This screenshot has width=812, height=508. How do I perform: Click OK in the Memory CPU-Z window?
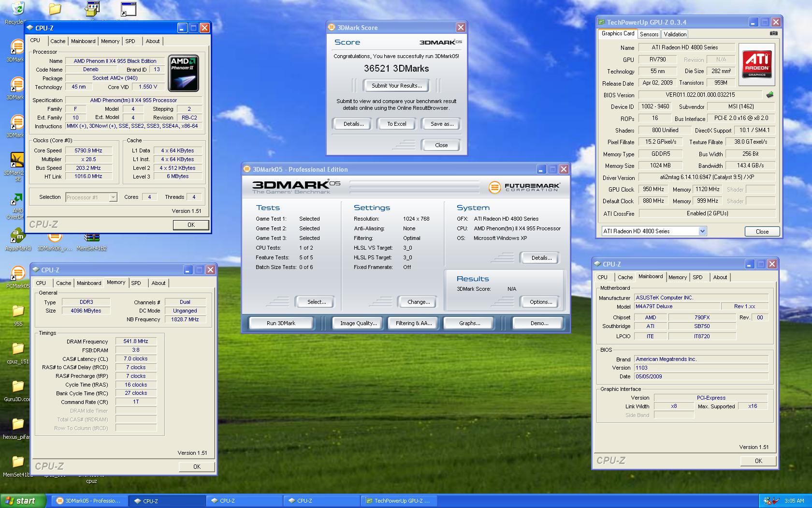click(197, 467)
